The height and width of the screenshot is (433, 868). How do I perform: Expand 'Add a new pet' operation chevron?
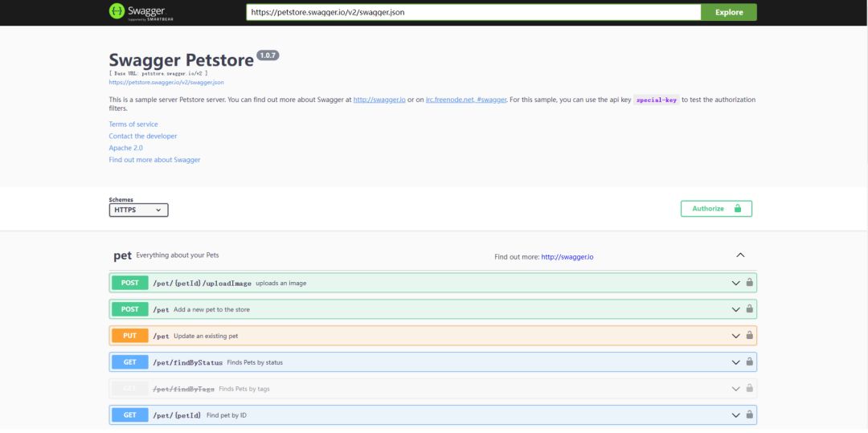735,309
